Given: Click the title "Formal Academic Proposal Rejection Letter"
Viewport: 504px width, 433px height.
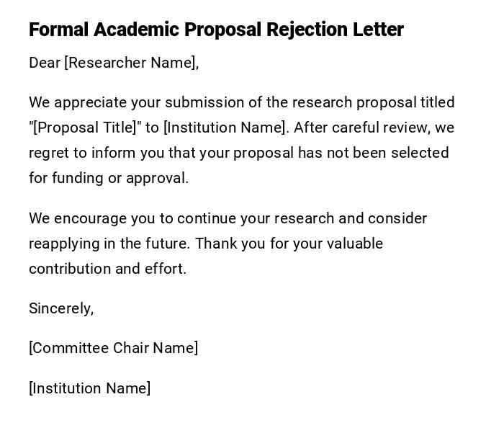Looking at the screenshot, I should pyautogui.click(x=216, y=30).
